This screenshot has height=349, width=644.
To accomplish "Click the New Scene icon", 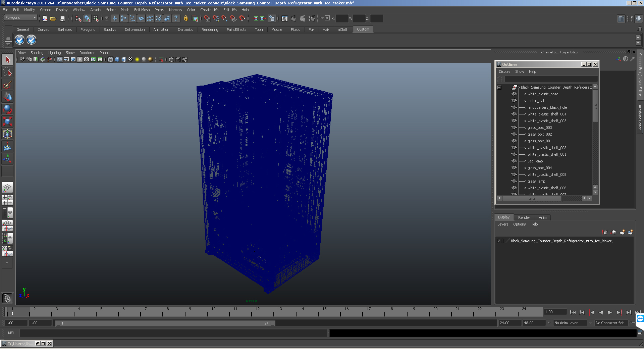I will pos(45,18).
